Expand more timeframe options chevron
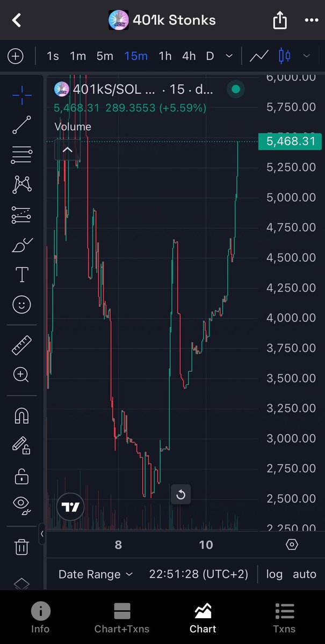 pyautogui.click(x=229, y=56)
